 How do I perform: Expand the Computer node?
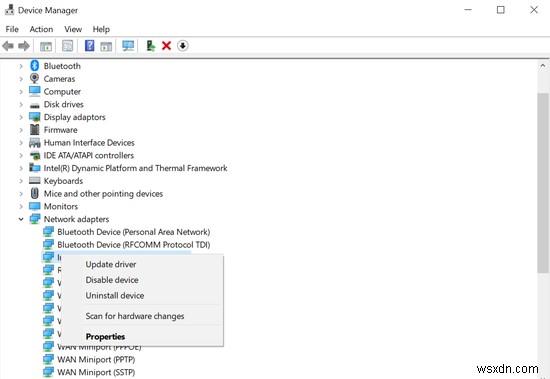(x=21, y=92)
